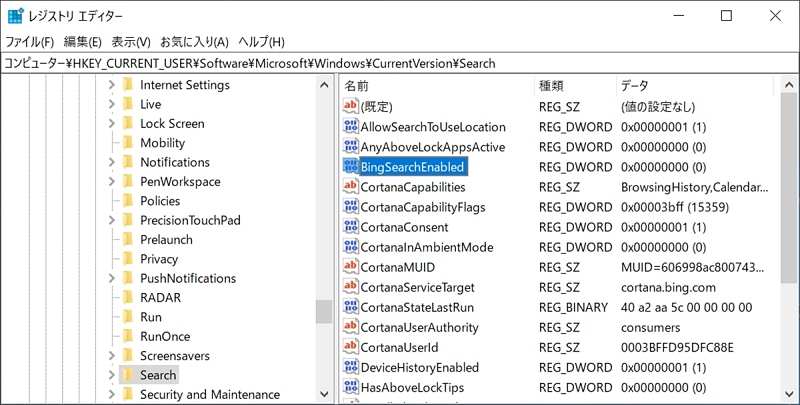Screen dimensions: 800x405
Task: Select the AllowSearchToUseLocation value icon
Action: click(x=351, y=126)
